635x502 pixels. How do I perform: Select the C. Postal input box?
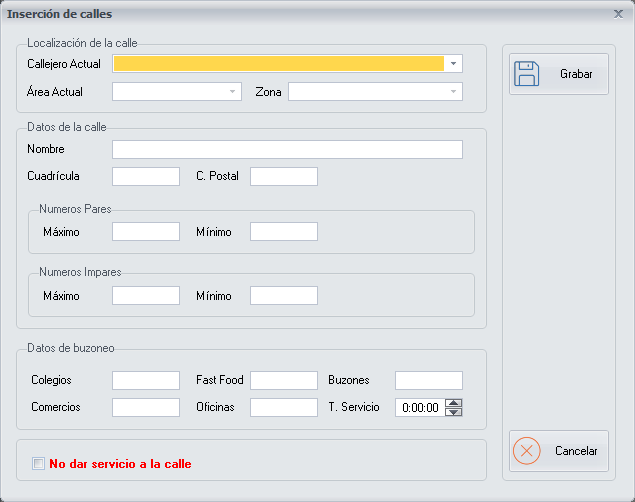click(284, 177)
